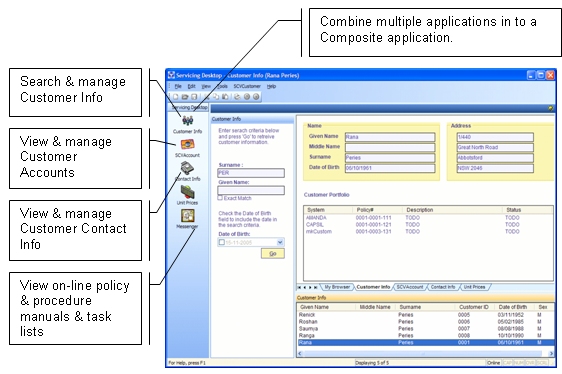Tick the Exact Match checkbox
The image size is (562, 374).
tap(220, 198)
